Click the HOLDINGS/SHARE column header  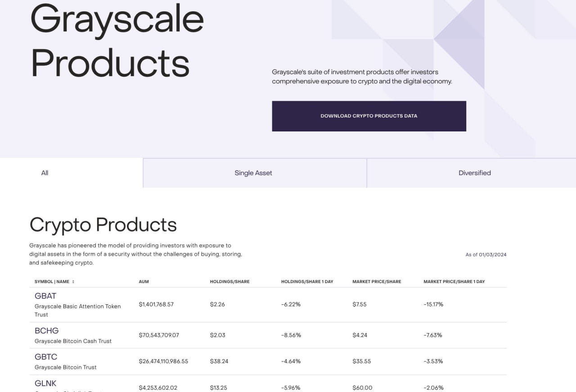229,282
